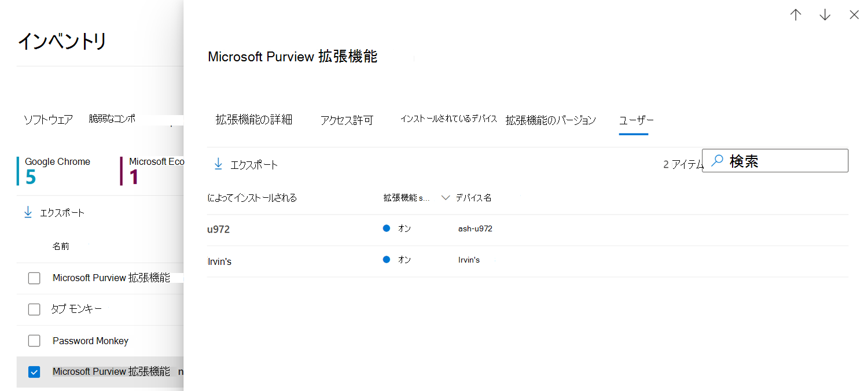Close the Microsoft Purview extension panel
The width and height of the screenshot is (868, 391).
click(854, 15)
